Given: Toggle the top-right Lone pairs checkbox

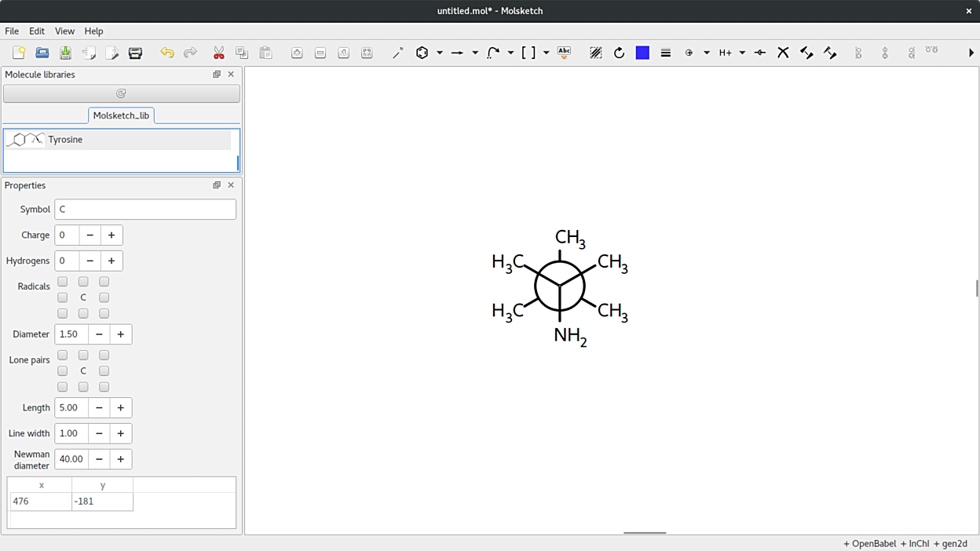Looking at the screenshot, I should coord(104,355).
